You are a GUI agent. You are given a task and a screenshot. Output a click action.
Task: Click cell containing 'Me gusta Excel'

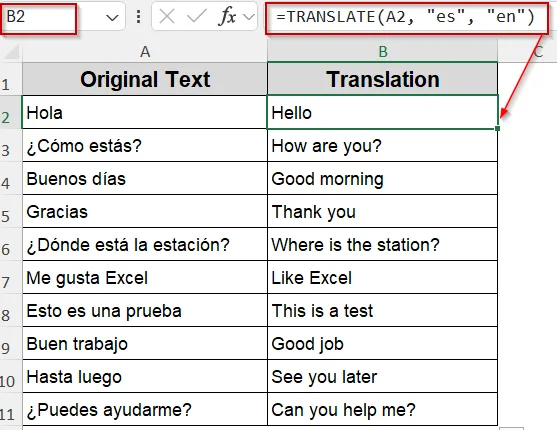[x=145, y=278]
